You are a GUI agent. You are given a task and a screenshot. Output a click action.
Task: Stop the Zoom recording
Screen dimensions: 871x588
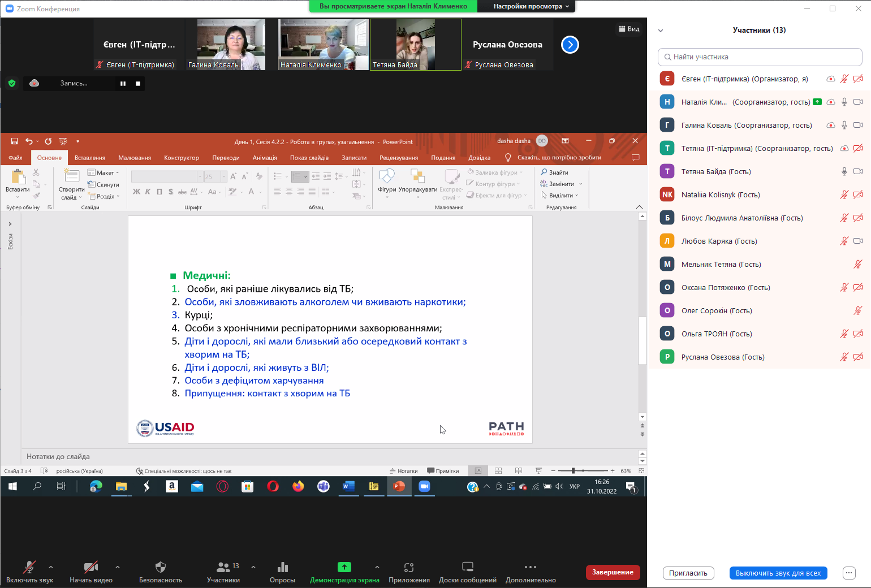pyautogui.click(x=138, y=84)
